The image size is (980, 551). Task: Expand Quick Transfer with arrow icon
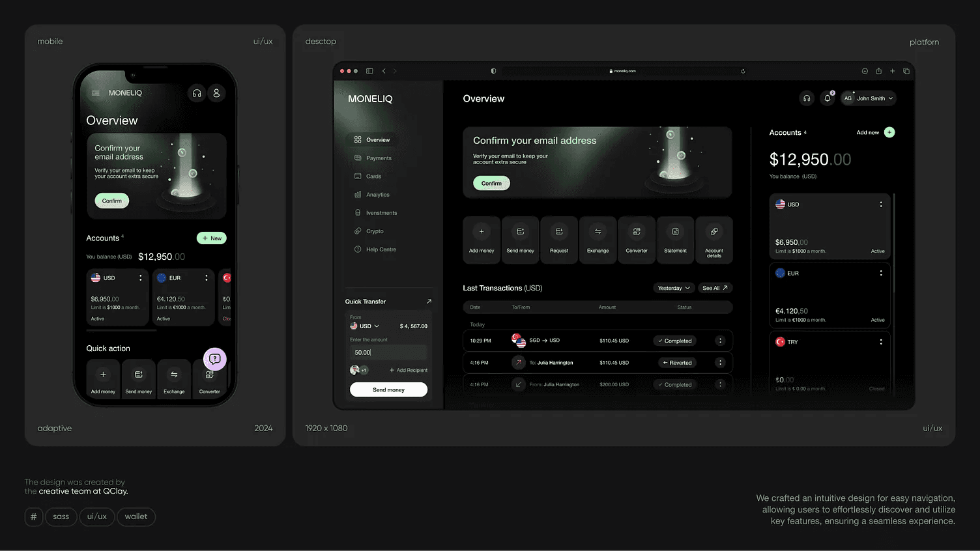(429, 302)
